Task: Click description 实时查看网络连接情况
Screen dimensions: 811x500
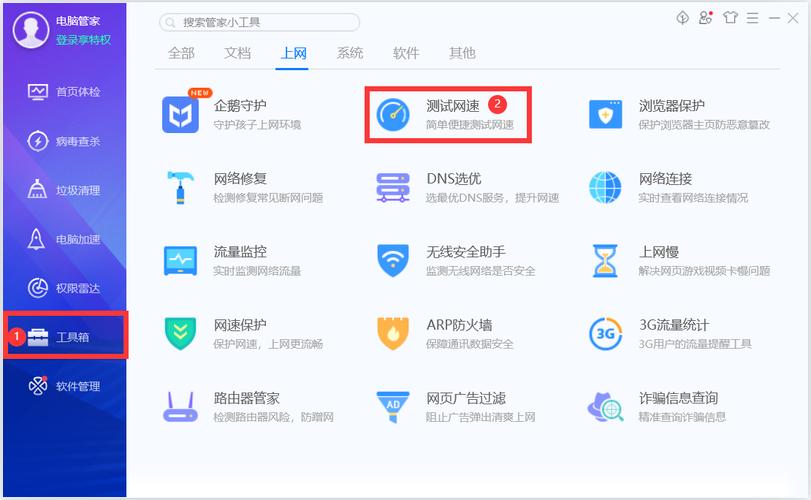Action: coord(693,198)
